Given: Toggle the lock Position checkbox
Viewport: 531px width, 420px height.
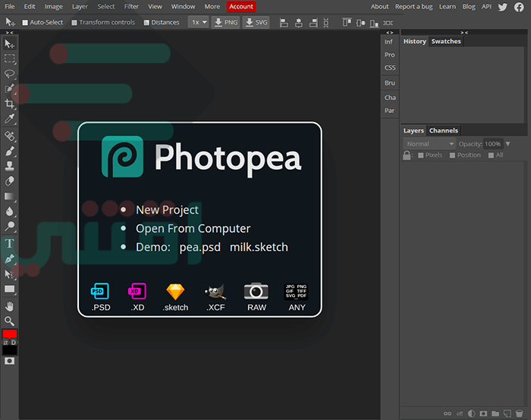Looking at the screenshot, I should point(452,155).
